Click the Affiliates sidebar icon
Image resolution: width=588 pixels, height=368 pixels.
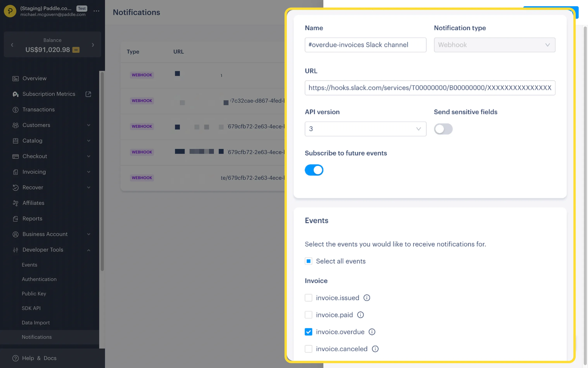coord(16,203)
